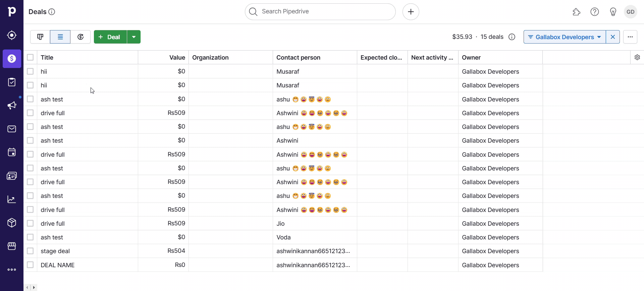Open table column settings gear
The width and height of the screenshot is (644, 291).
pyautogui.click(x=637, y=57)
